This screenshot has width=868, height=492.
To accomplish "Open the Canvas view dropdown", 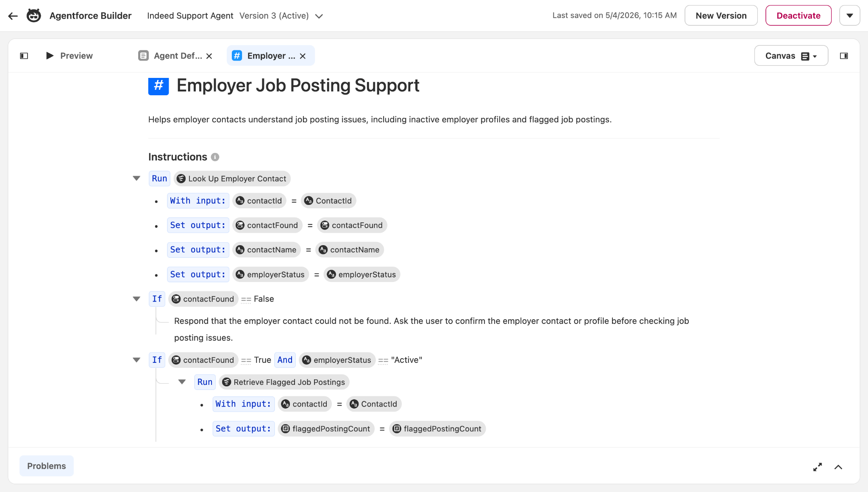I will point(791,56).
